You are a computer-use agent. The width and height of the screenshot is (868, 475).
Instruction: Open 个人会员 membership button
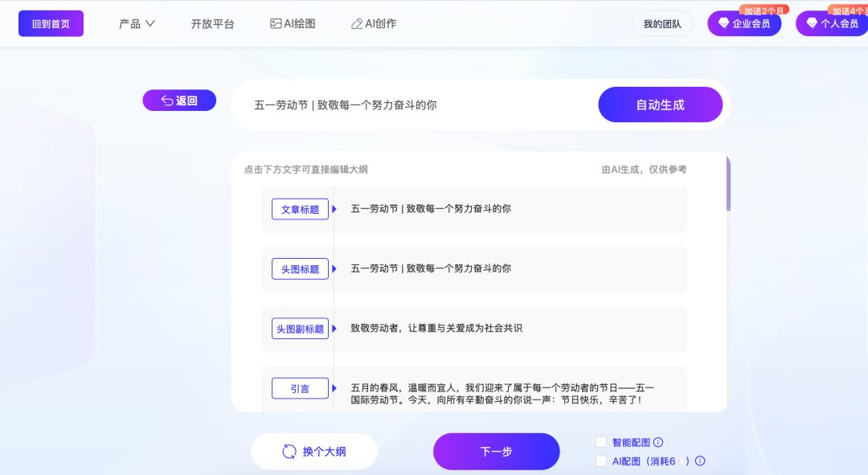(832, 23)
